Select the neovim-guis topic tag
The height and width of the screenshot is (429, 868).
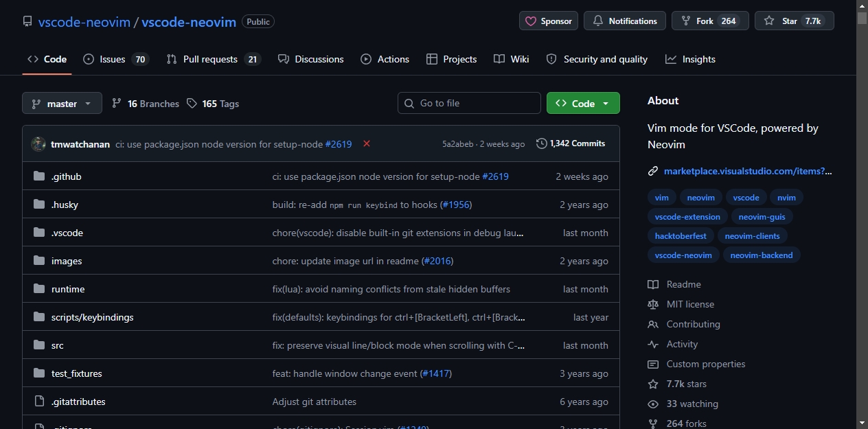coord(762,217)
